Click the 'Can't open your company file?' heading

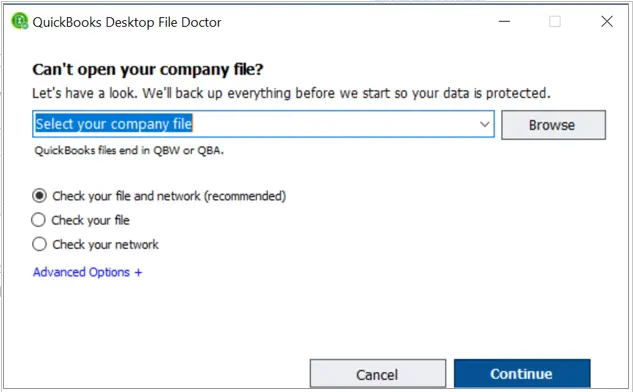point(148,69)
